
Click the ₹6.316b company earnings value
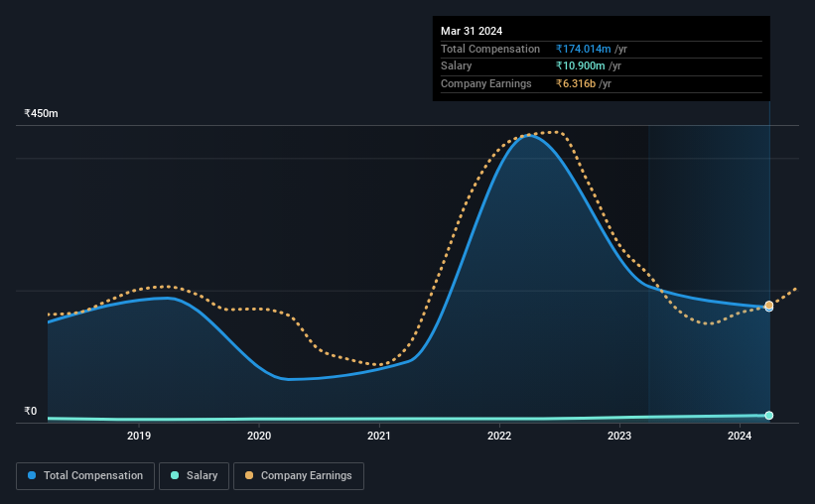pyautogui.click(x=576, y=83)
